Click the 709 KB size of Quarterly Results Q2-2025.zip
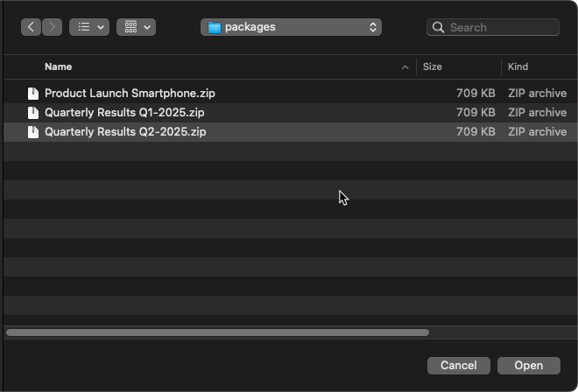The height and width of the screenshot is (392, 578). pos(476,132)
